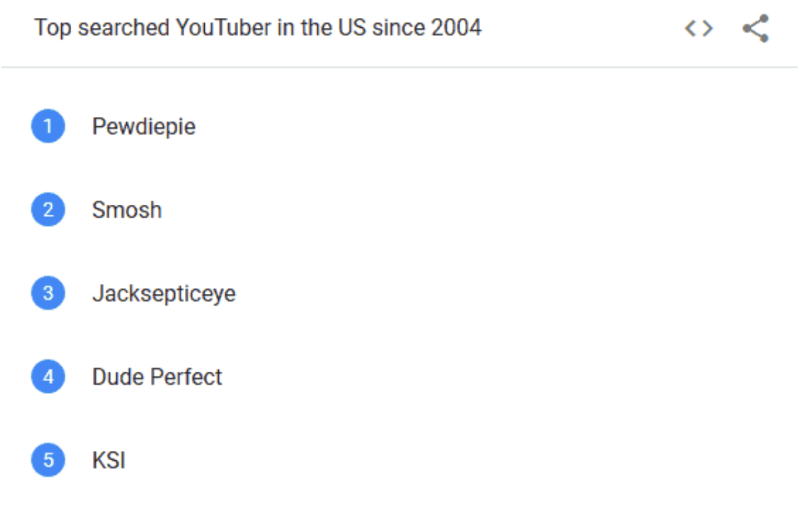The image size is (798, 532).
Task: Open the Pewdiepie entry
Action: [144, 126]
